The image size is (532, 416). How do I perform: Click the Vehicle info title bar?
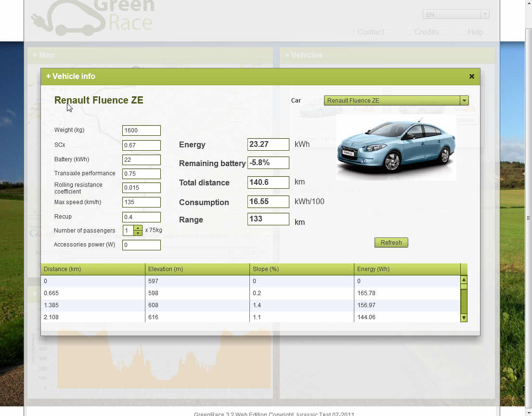(x=260, y=77)
